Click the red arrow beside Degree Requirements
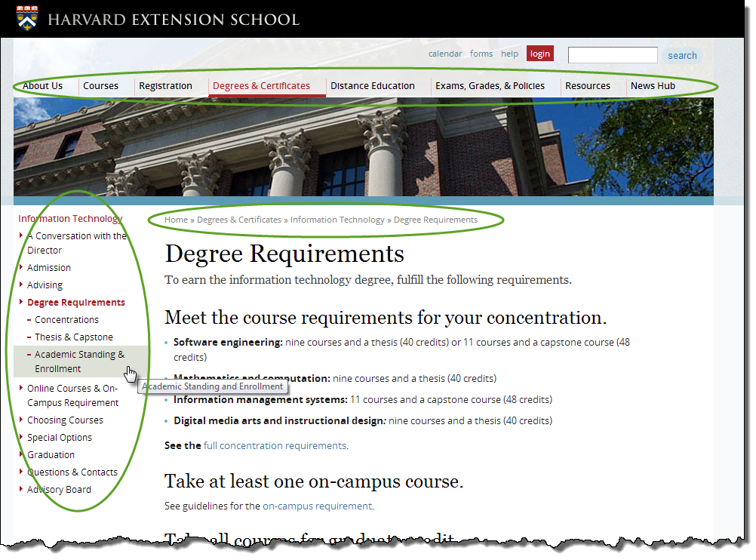 pyautogui.click(x=20, y=301)
